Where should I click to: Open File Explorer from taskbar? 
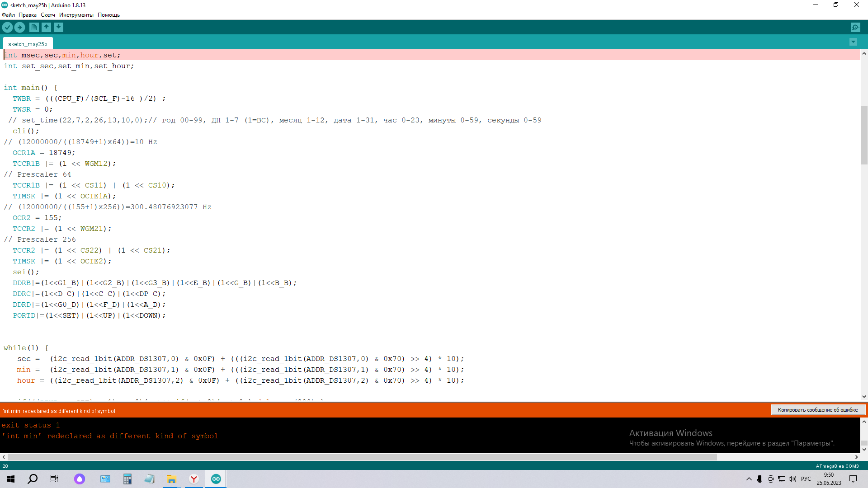coord(171,479)
